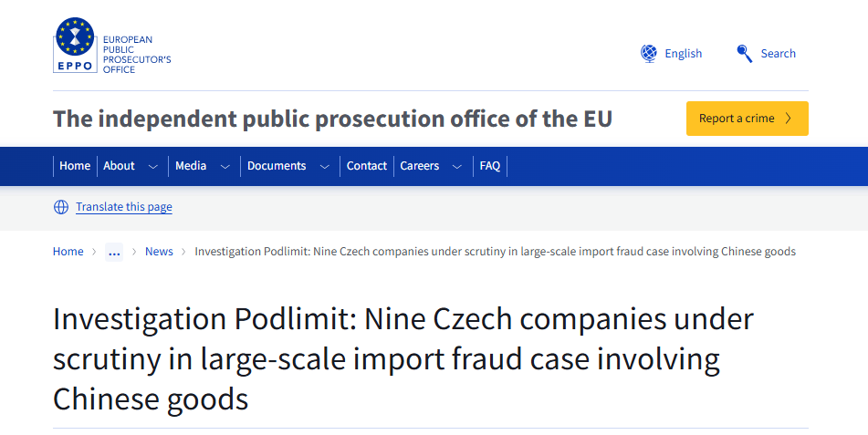Click the translate globe icon
Viewport: 868px width, 435px height.
point(61,207)
